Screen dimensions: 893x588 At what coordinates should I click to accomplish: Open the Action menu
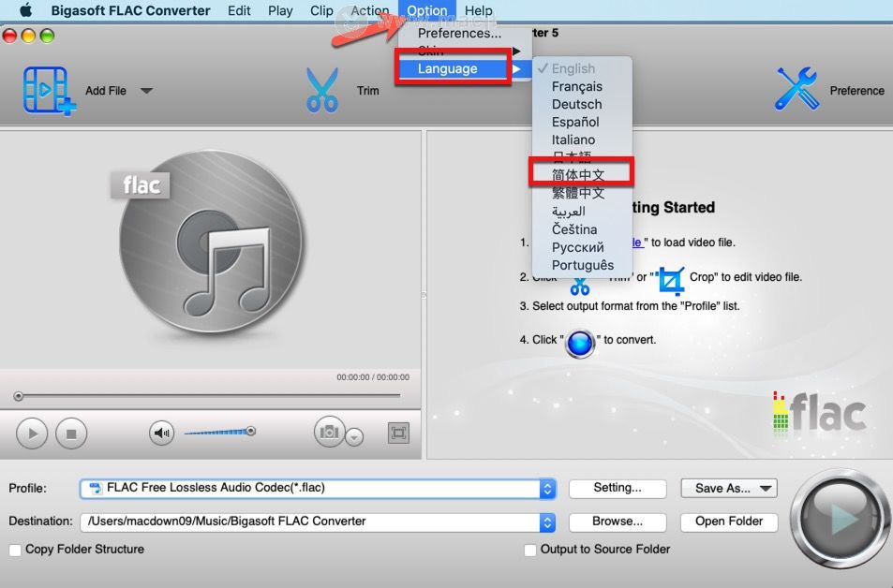pyautogui.click(x=369, y=10)
